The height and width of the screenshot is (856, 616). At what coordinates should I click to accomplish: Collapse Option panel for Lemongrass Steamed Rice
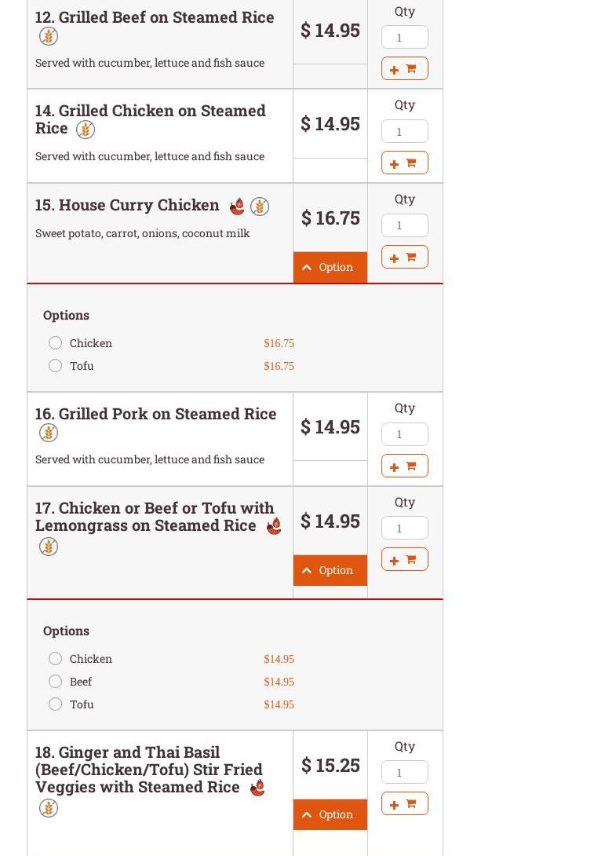coord(330,570)
